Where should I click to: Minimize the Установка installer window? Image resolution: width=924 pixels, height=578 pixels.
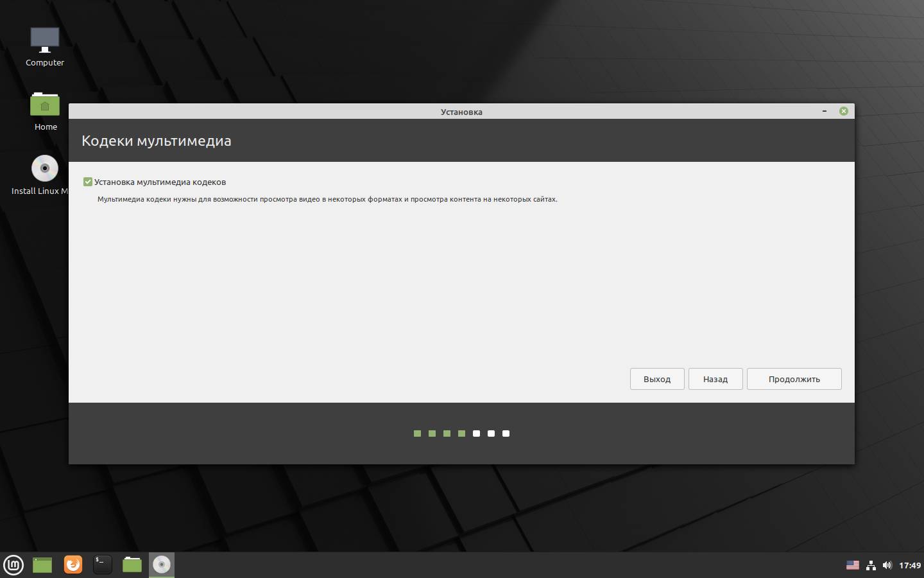[825, 111]
